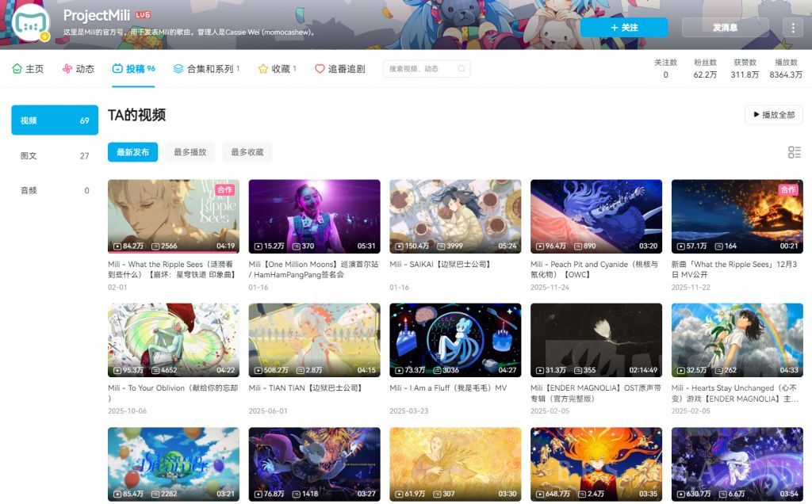Open the three-dot more options menu

click(793, 28)
